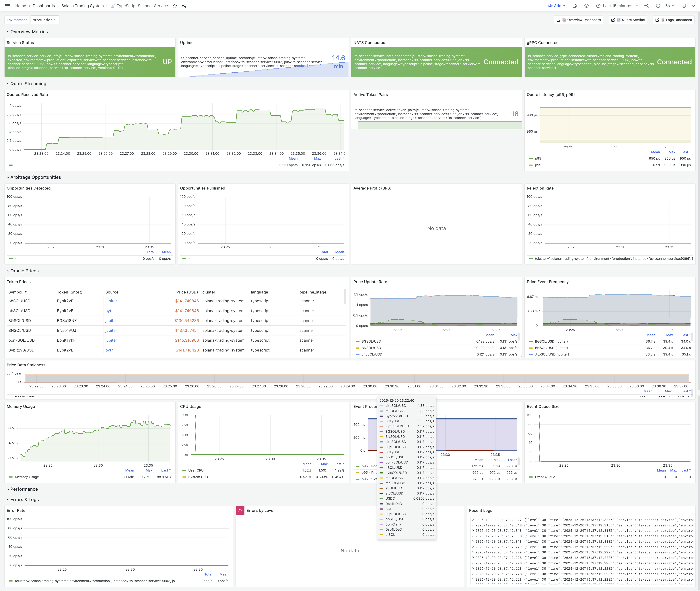The image size is (700, 591).
Task: Refresh the dashboard using the refresh icon
Action: (x=658, y=6)
